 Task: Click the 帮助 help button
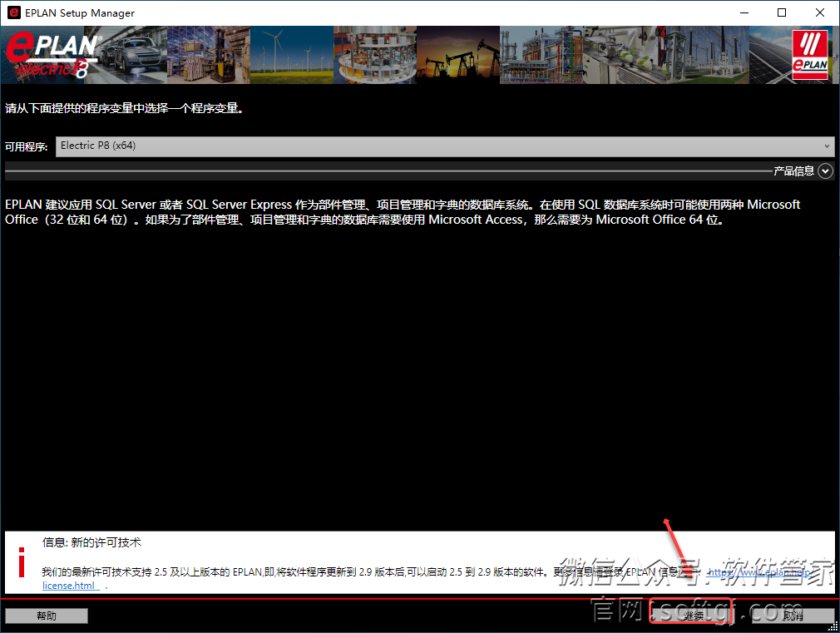point(47,616)
